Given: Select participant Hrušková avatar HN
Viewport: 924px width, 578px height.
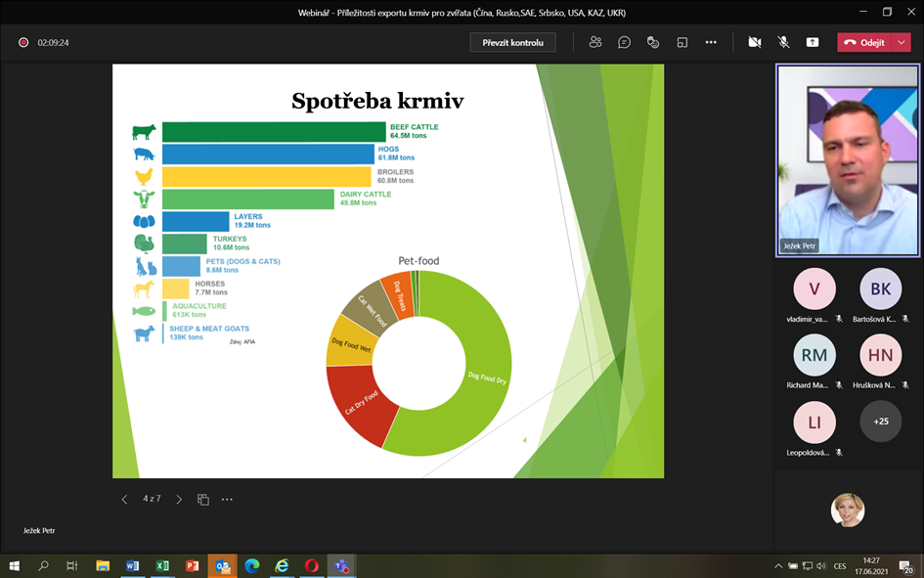Looking at the screenshot, I should (x=880, y=355).
